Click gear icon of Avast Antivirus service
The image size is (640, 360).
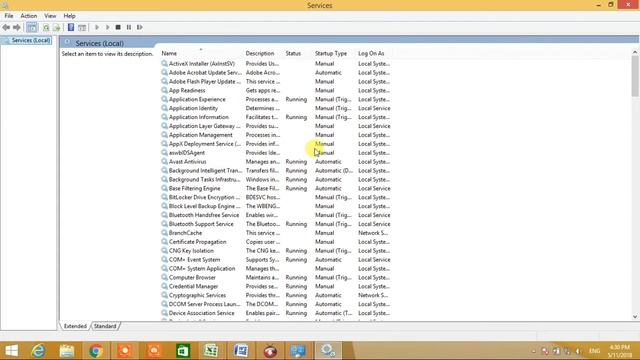click(x=164, y=162)
